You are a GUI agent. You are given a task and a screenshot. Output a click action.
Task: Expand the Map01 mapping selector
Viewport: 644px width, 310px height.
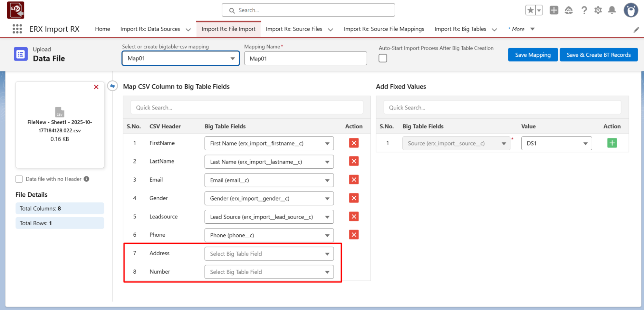pos(180,59)
